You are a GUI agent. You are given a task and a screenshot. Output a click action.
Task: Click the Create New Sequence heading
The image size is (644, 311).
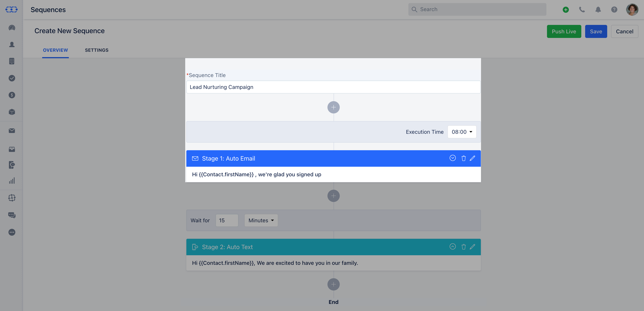point(70,31)
